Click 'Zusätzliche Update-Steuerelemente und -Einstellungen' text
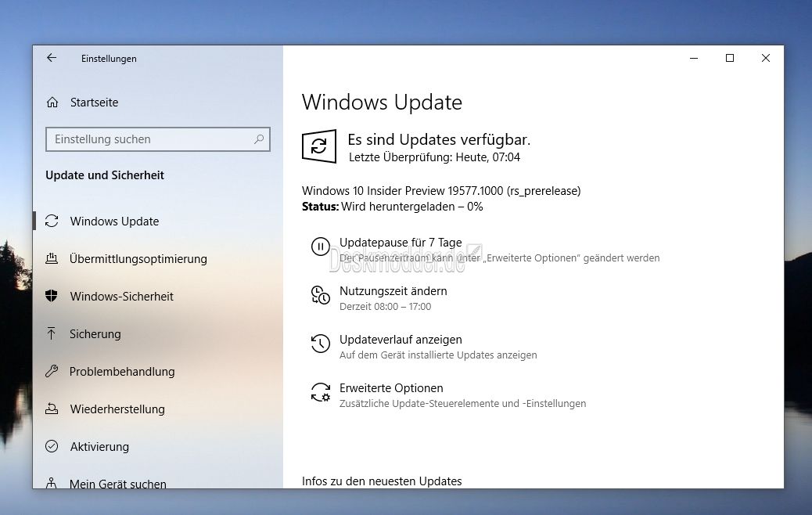 click(463, 404)
